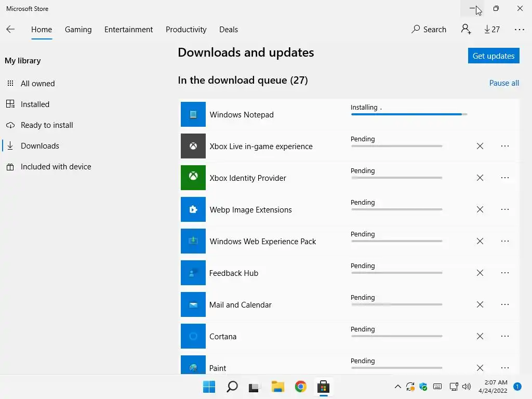
Task: Open more options for Paint
Action: [x=505, y=368]
